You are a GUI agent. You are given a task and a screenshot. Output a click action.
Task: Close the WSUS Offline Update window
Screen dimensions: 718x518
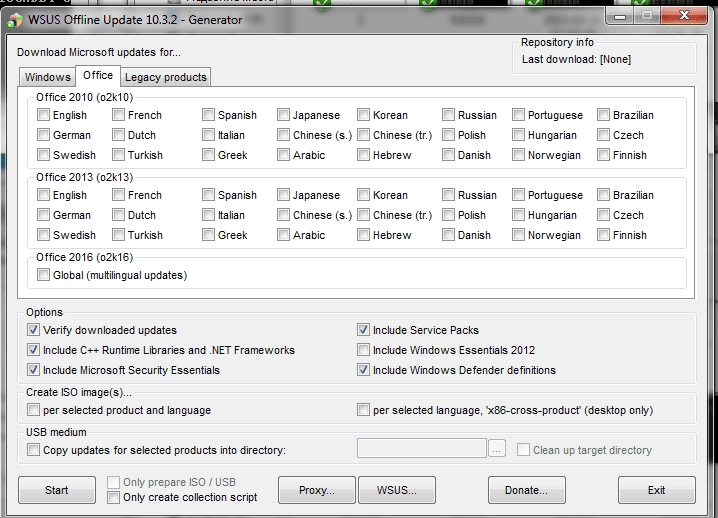685,16
